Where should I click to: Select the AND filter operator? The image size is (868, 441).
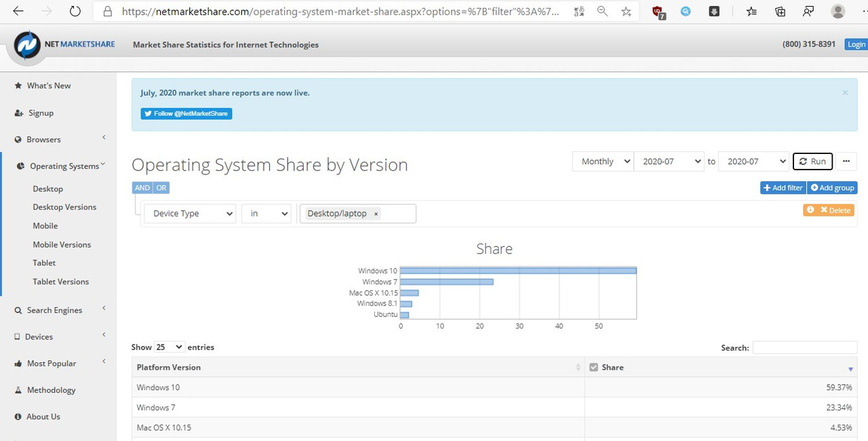(142, 188)
